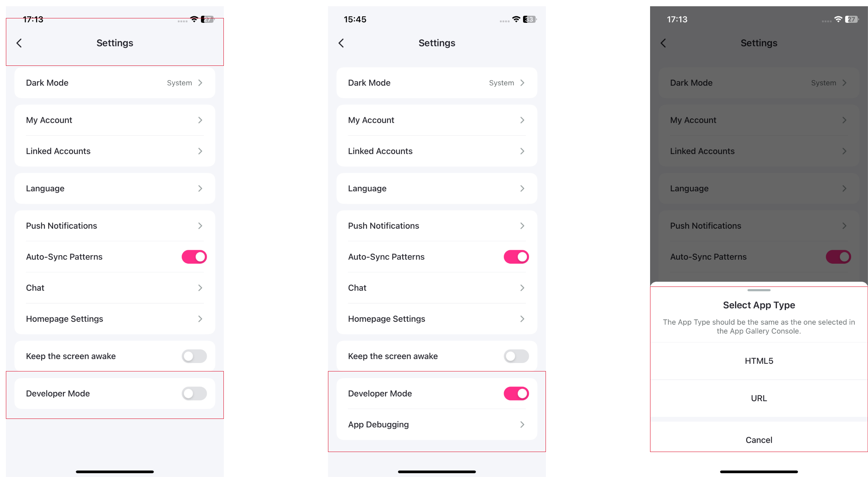Screen dimensions: 868x477
Task: Click the chevron beside App Debugging
Action: (522, 424)
